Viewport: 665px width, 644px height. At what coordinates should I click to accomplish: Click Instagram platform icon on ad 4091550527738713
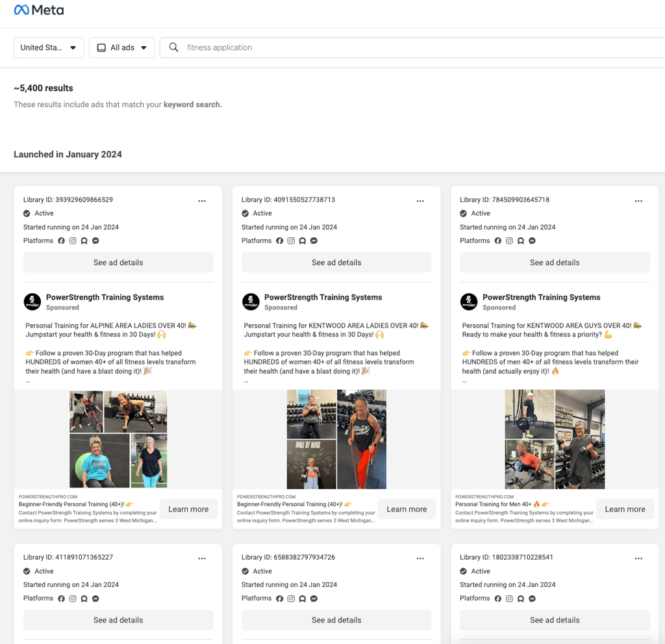[x=291, y=240]
